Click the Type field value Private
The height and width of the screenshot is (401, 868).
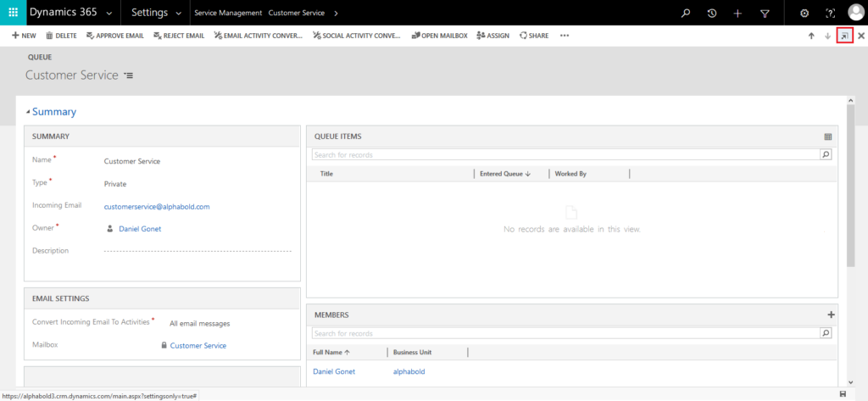coord(115,184)
